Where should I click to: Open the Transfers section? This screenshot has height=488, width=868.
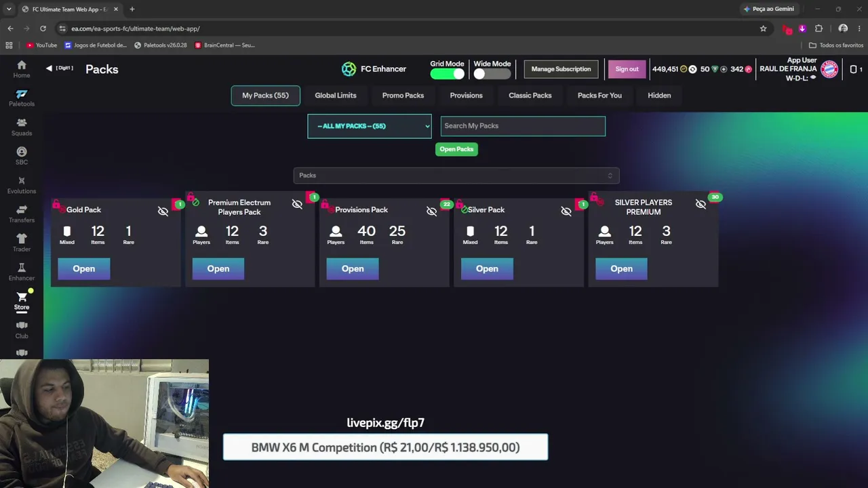point(22,214)
